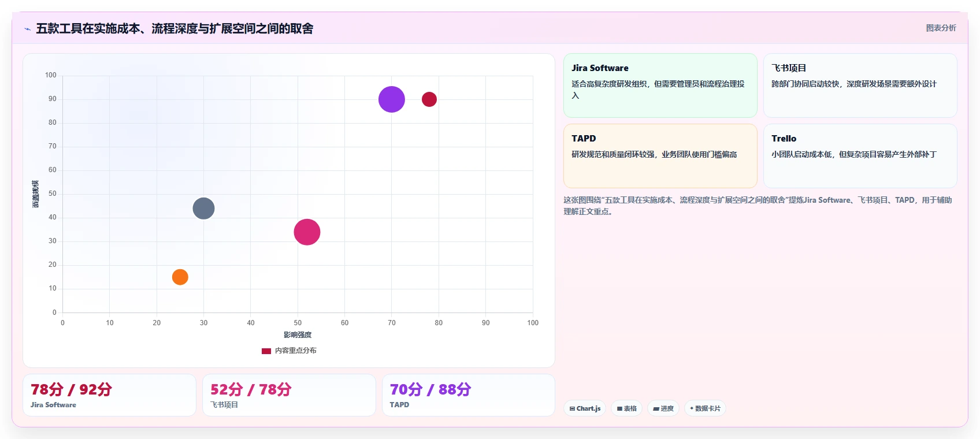Click the Jira Software heading in the green card

coord(600,68)
